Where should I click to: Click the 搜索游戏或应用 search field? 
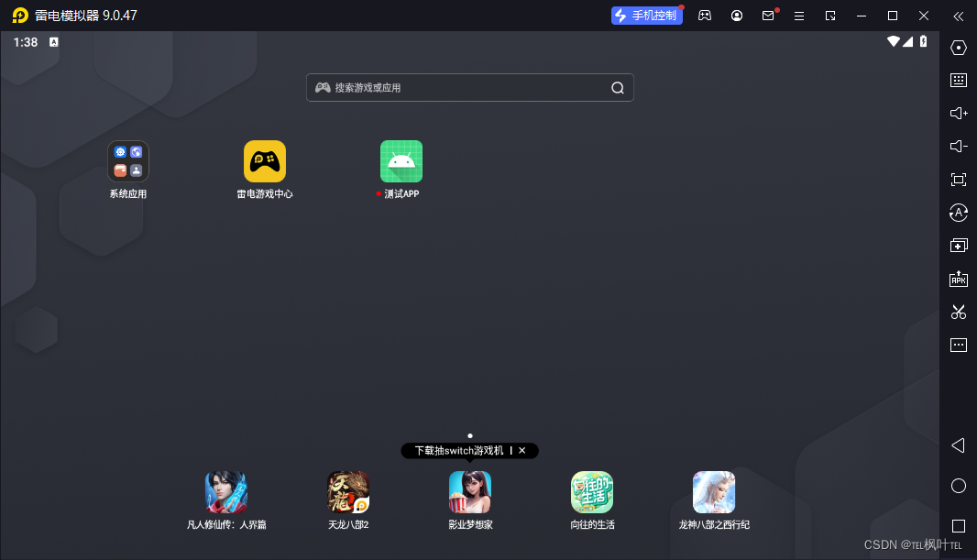coord(470,88)
